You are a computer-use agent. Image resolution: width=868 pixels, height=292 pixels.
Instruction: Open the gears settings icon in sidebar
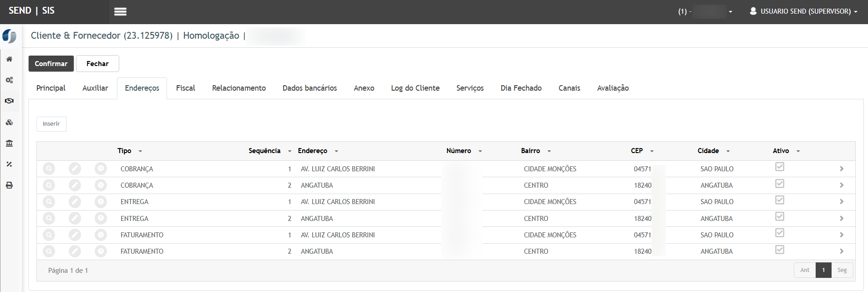coord(9,80)
